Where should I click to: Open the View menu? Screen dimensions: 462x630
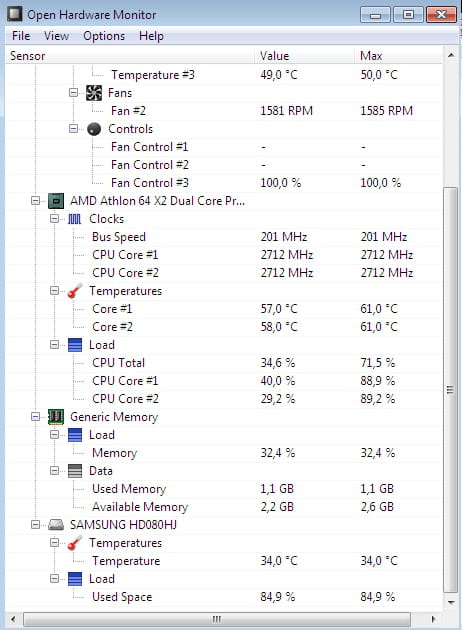coord(56,36)
